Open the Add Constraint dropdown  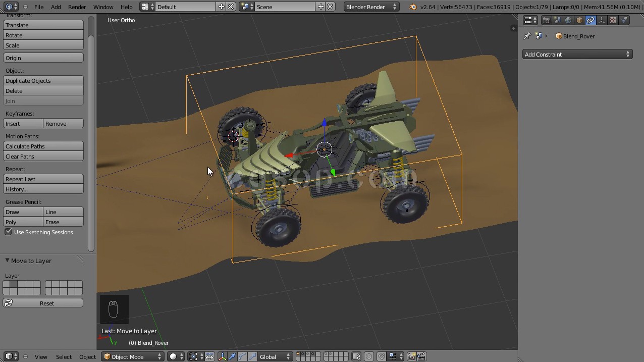click(x=577, y=55)
